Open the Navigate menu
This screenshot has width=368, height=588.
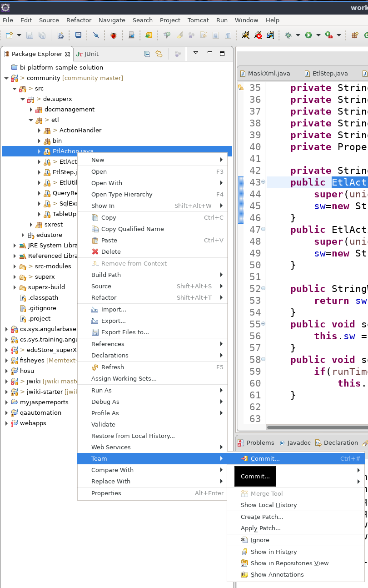[x=112, y=20]
